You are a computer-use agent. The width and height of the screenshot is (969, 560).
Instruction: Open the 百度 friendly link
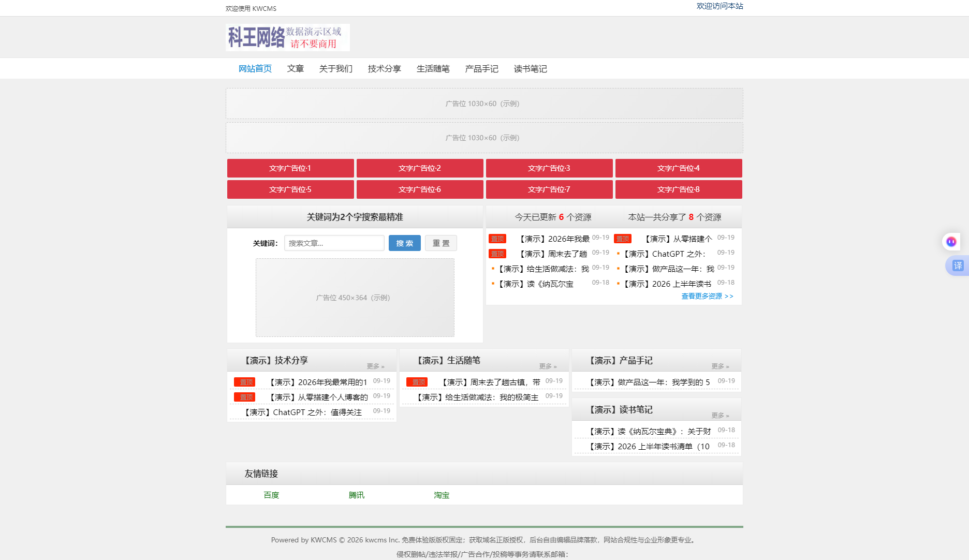tap(271, 495)
